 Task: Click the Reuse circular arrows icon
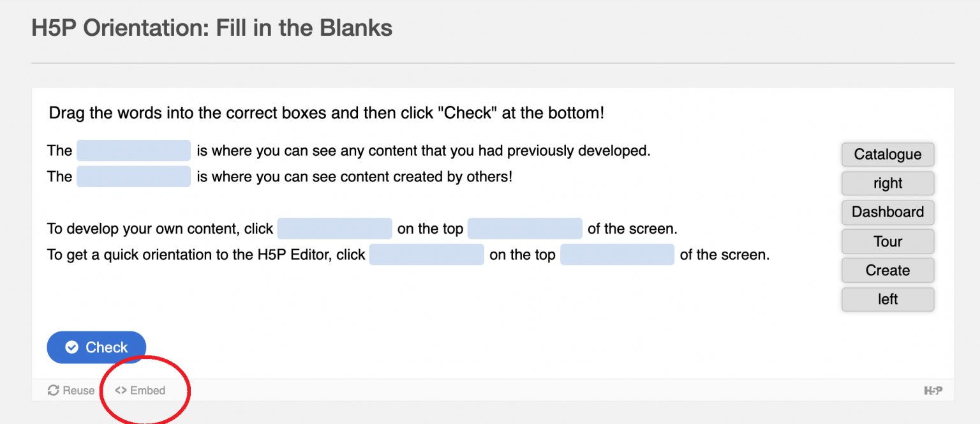[x=54, y=390]
